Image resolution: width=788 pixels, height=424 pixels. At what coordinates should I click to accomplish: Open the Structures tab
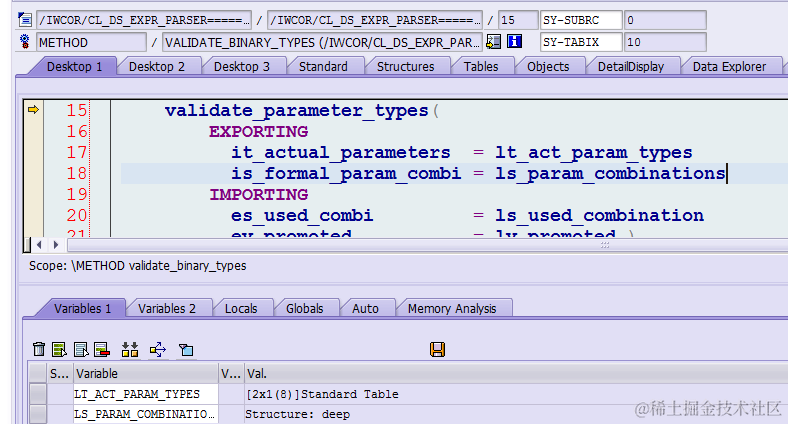click(x=406, y=67)
